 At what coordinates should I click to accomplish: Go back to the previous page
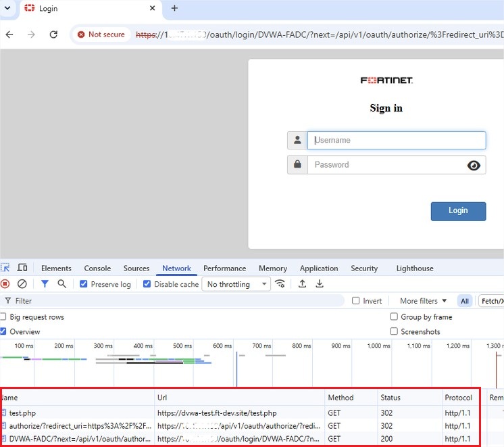tap(9, 34)
